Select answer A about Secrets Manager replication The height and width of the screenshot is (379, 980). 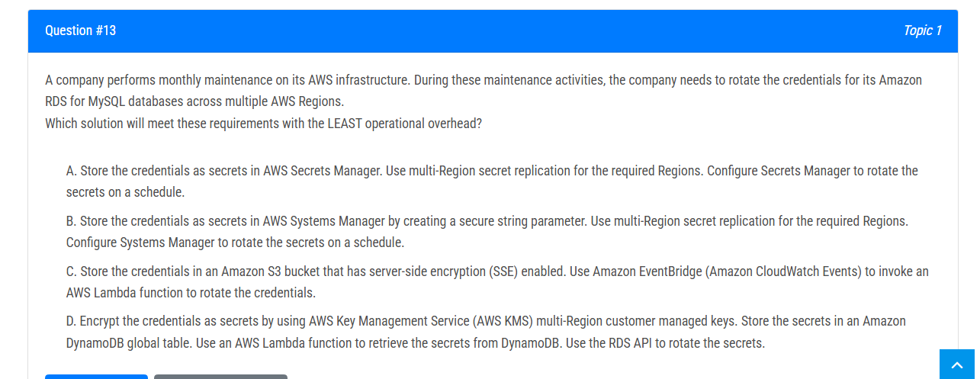click(x=492, y=181)
